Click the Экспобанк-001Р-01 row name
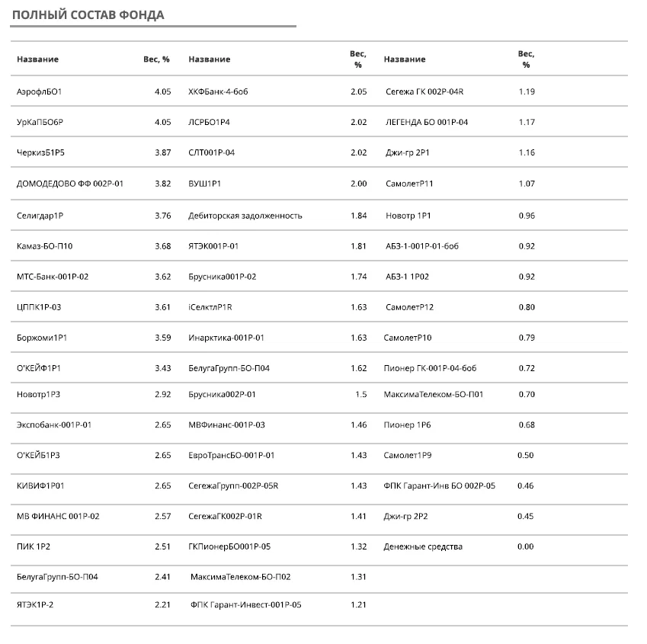The image size is (647, 644). tap(54, 425)
